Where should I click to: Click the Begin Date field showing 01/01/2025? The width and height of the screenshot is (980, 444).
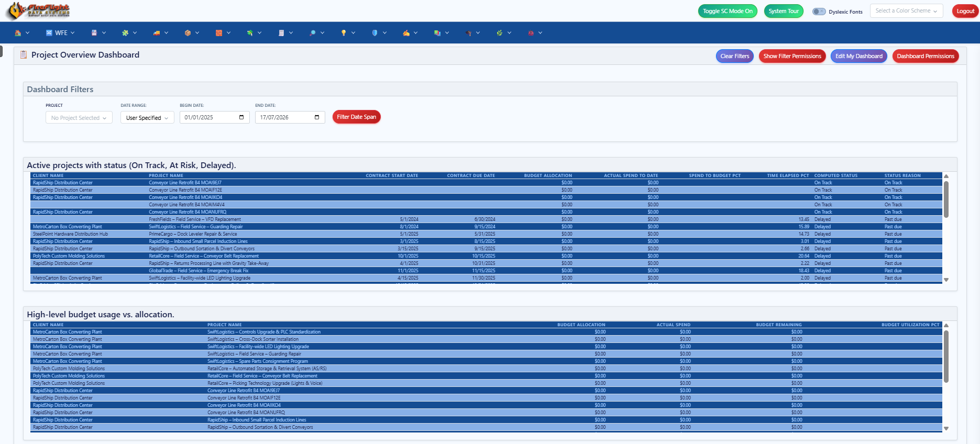pyautogui.click(x=215, y=117)
